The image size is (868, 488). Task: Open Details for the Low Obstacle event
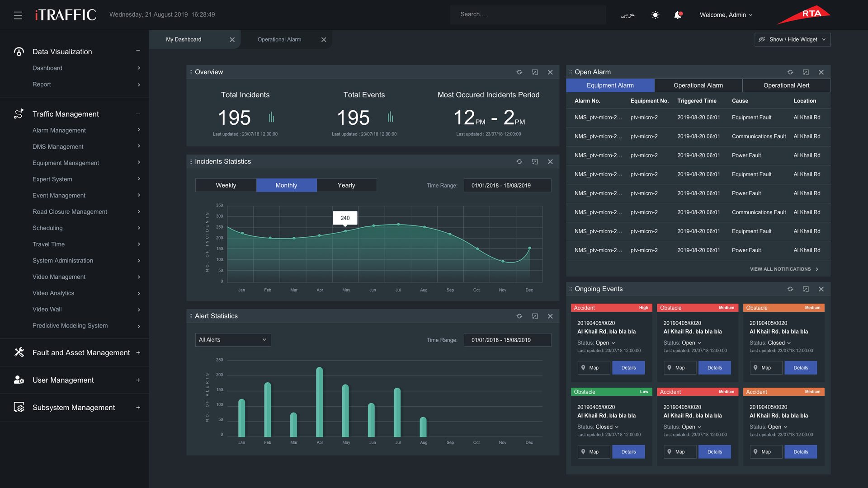coord(628,452)
